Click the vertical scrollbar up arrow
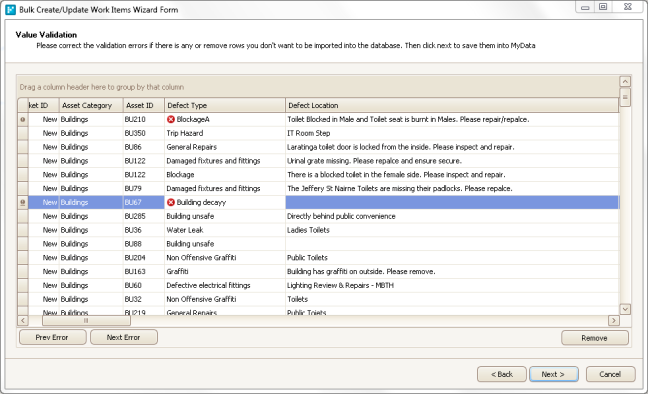The width and height of the screenshot is (648, 394). click(625, 81)
